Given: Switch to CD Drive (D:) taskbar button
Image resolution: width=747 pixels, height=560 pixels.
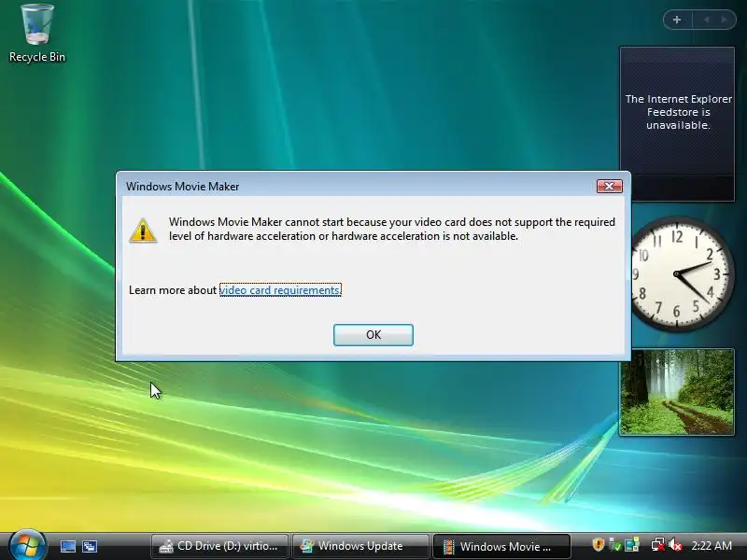Looking at the screenshot, I should [x=219, y=546].
